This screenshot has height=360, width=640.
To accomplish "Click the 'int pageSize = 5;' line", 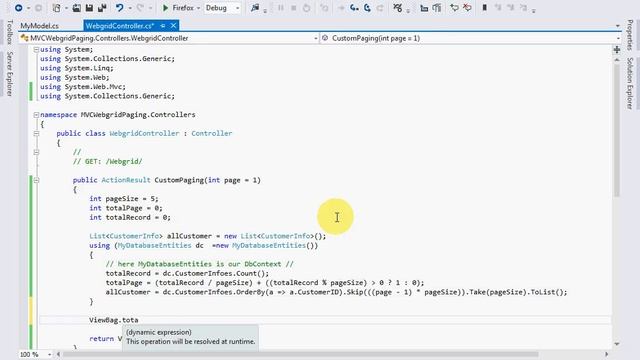I will pyautogui.click(x=124, y=199).
